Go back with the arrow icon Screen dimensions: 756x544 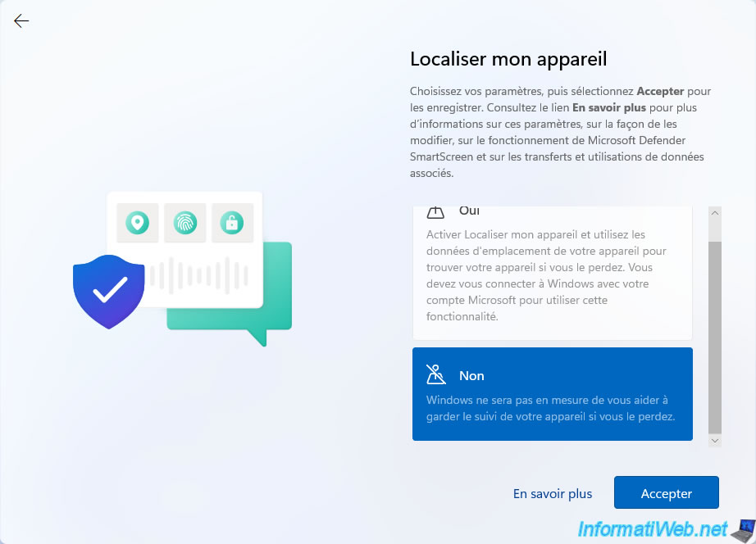click(x=21, y=20)
